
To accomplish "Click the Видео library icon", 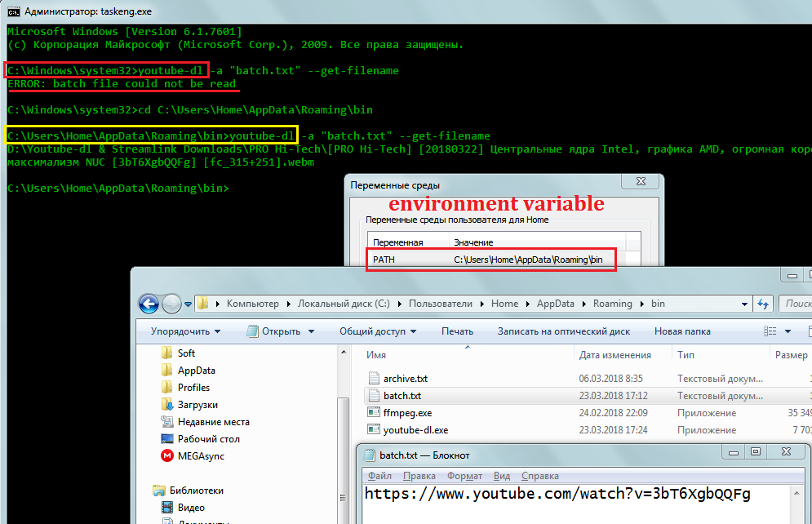I will click(x=166, y=507).
